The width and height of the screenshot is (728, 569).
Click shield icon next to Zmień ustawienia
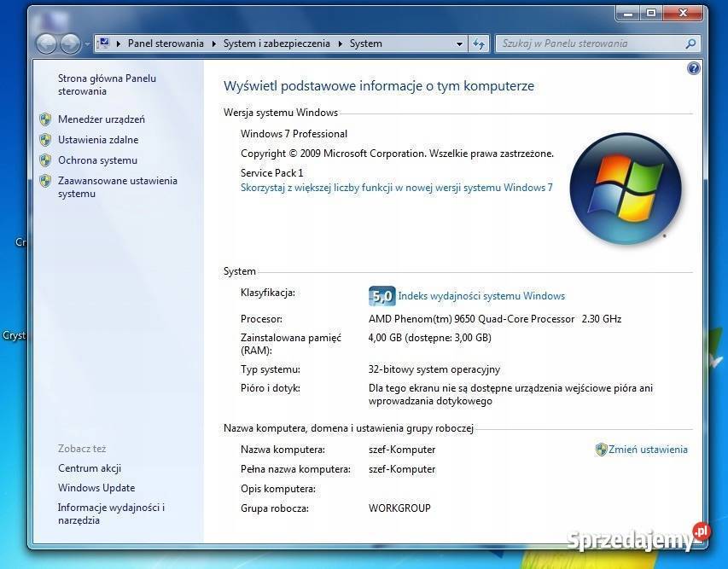point(601,450)
